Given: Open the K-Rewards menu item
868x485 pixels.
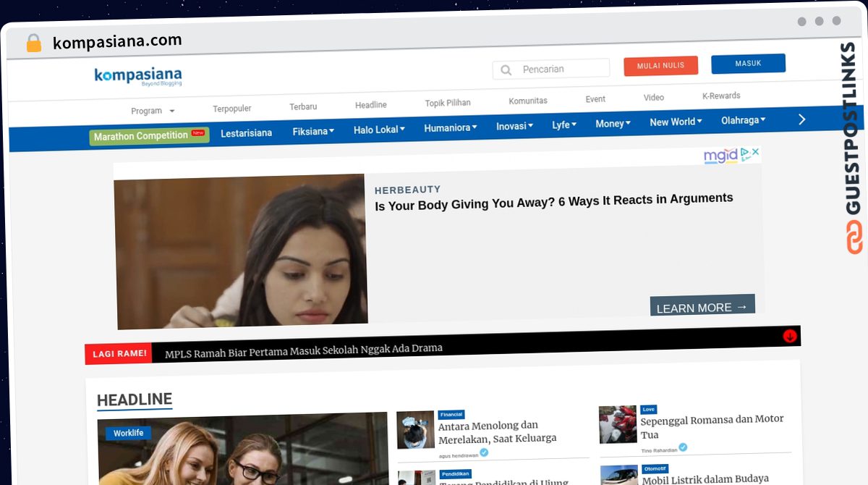Looking at the screenshot, I should [720, 95].
